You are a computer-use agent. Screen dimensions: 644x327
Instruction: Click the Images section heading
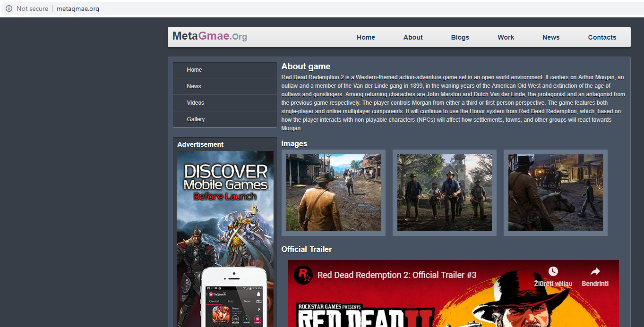coord(294,143)
